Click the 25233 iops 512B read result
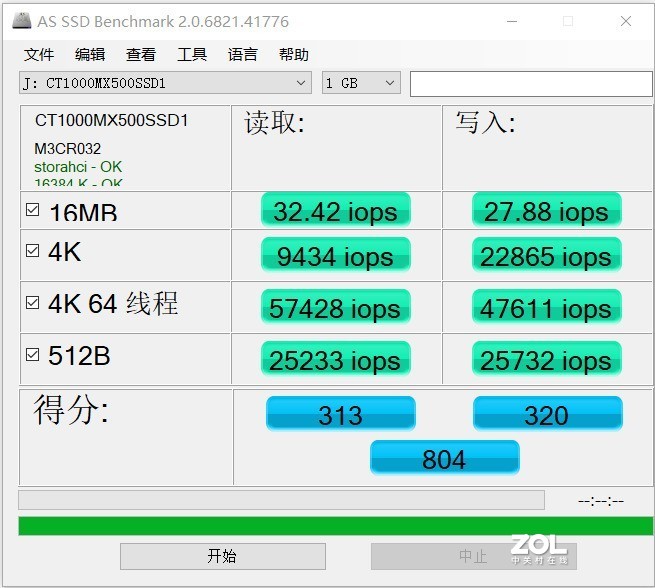 335,359
